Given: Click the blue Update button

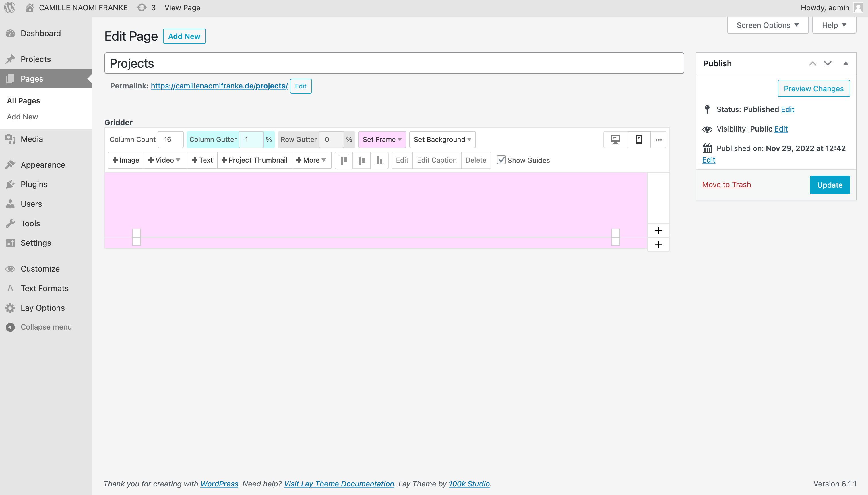Looking at the screenshot, I should pos(829,185).
